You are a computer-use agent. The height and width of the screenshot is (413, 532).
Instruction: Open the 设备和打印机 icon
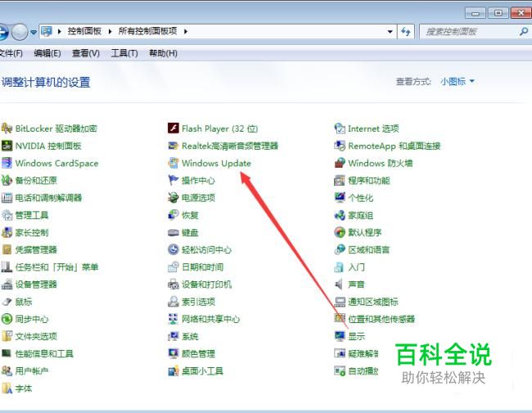click(x=174, y=285)
